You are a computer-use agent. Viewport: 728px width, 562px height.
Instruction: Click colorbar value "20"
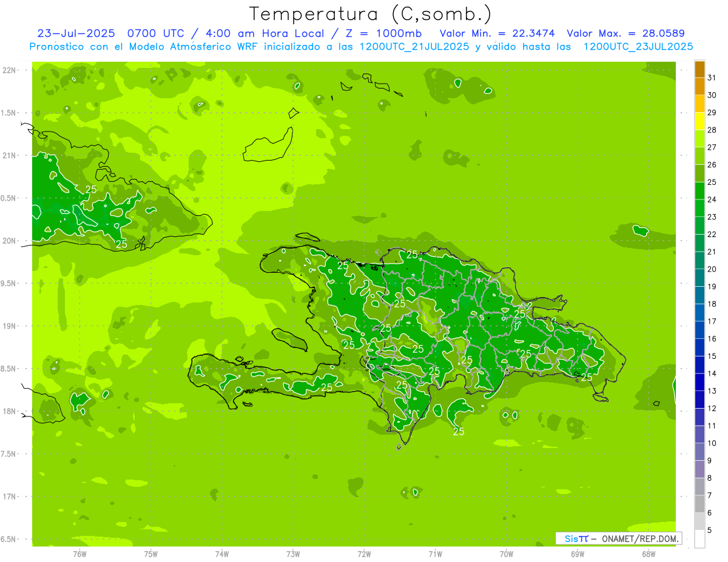712,269
